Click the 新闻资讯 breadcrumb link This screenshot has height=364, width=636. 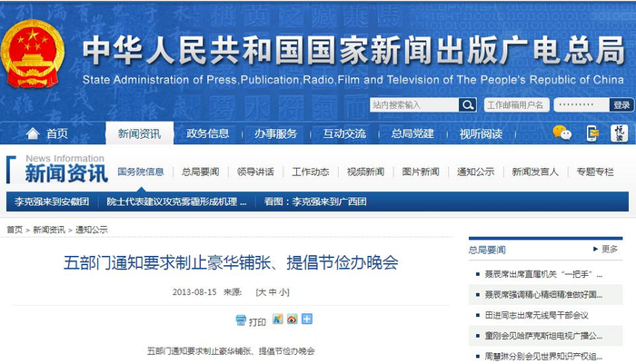[49, 230]
